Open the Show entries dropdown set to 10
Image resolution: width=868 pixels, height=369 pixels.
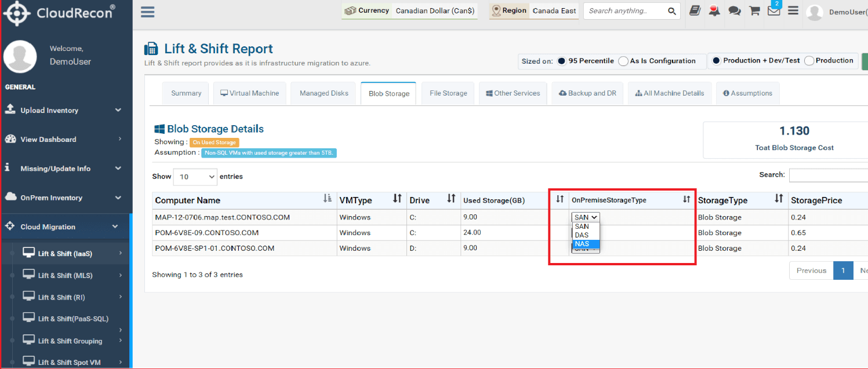pos(195,177)
